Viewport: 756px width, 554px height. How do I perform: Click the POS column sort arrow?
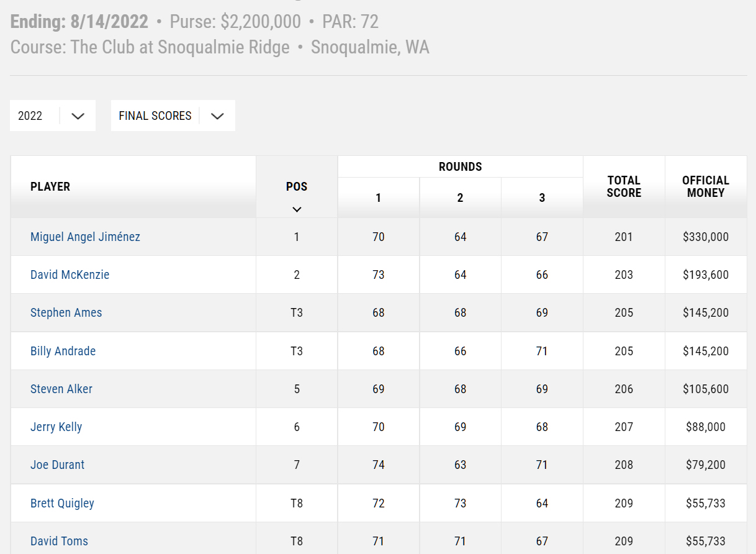tap(297, 209)
